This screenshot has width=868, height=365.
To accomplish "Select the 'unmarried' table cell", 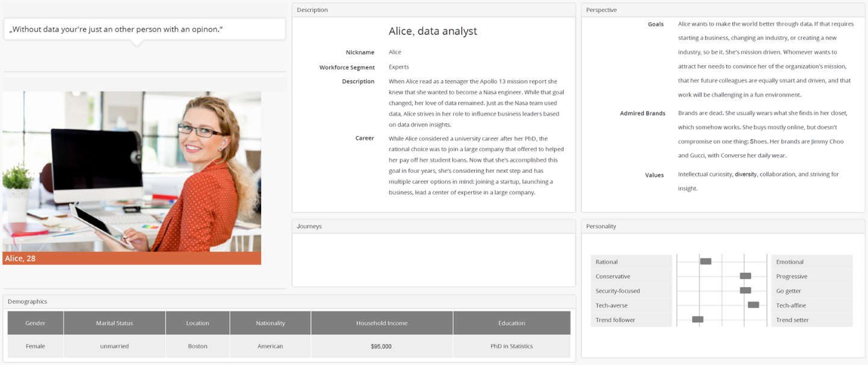I will 114,346.
